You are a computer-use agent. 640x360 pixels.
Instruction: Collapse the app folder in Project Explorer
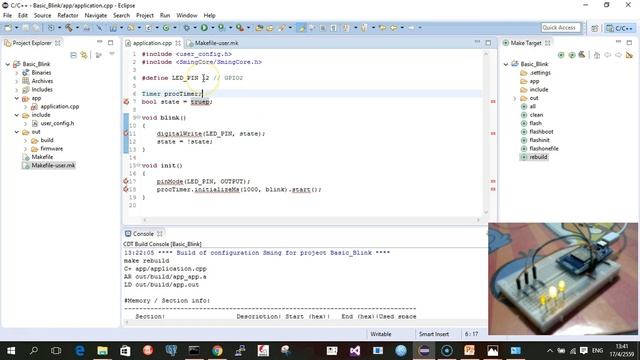(x=17, y=98)
